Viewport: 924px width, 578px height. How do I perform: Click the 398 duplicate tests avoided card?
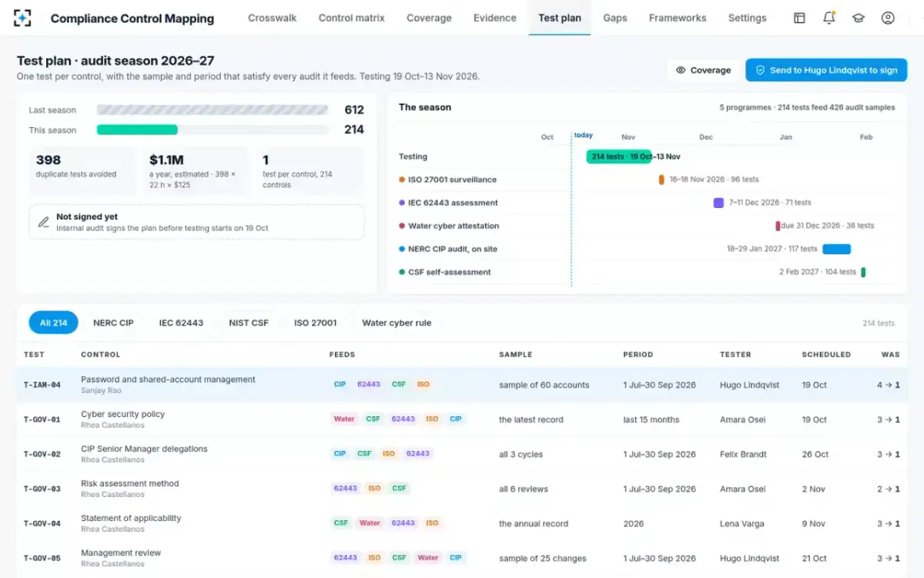82,170
